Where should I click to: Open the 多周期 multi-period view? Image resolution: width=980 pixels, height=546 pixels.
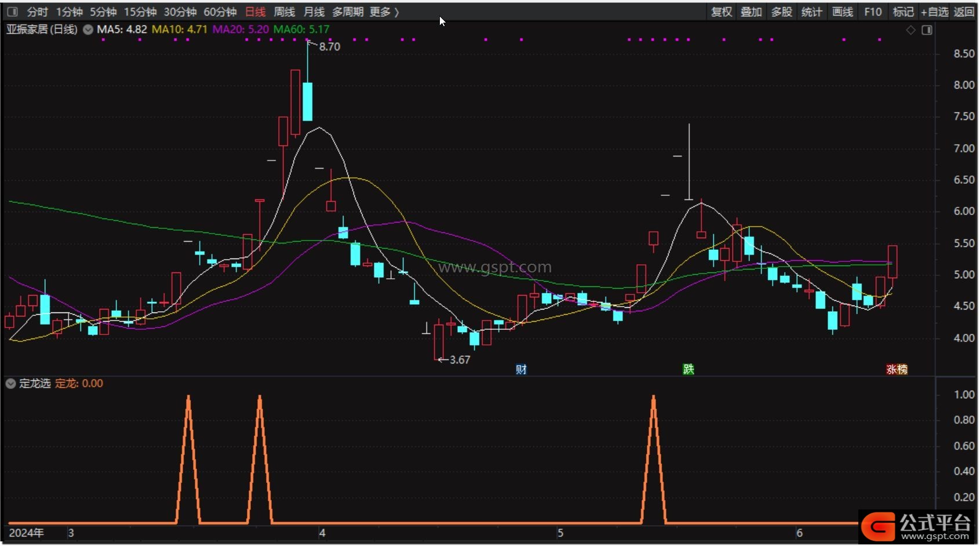[348, 12]
